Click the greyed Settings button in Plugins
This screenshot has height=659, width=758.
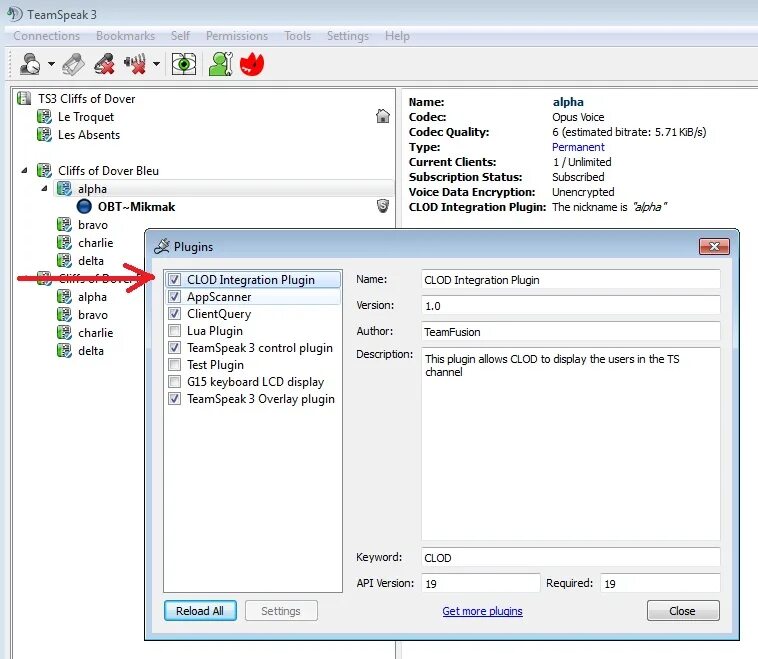[x=281, y=611]
